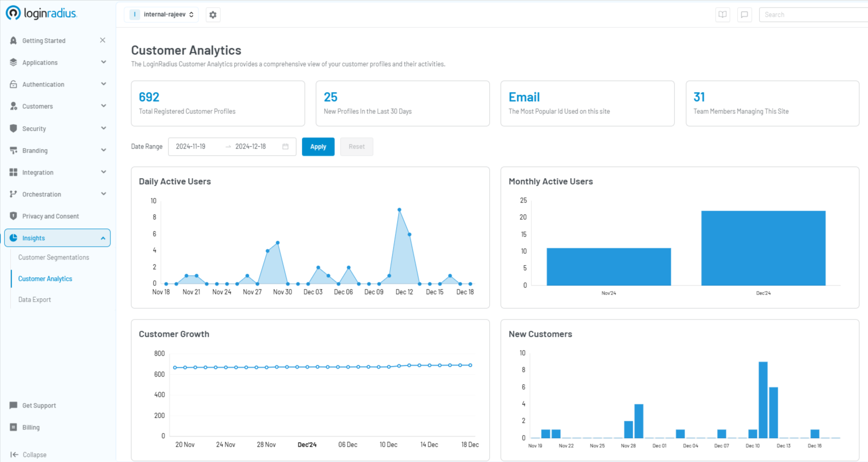Click the Customer Analytics page title

pos(186,50)
